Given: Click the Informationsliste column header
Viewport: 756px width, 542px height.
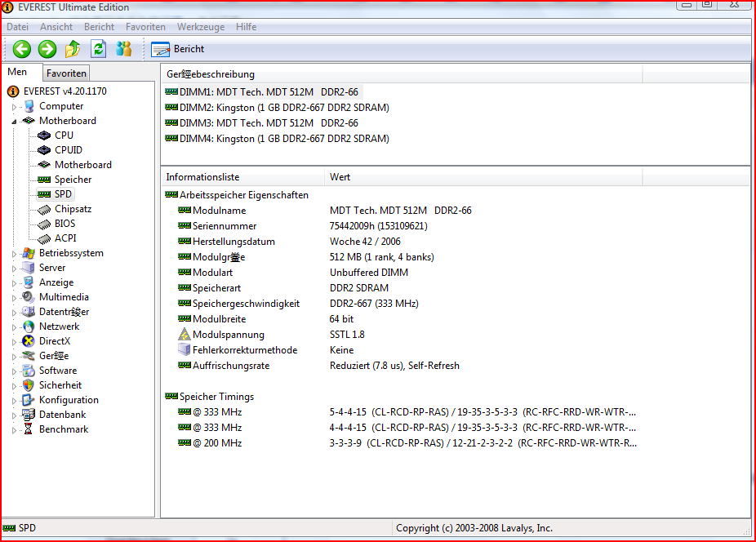Looking at the screenshot, I should pyautogui.click(x=243, y=177).
